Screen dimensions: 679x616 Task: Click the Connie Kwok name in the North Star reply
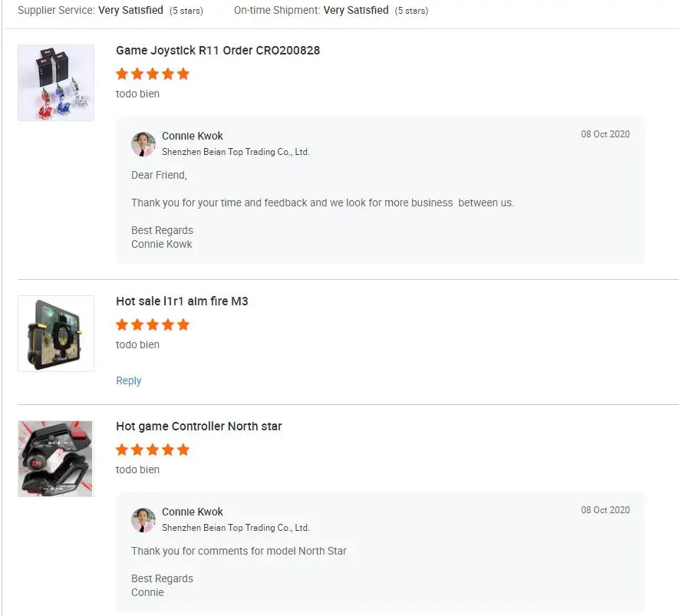[193, 512]
